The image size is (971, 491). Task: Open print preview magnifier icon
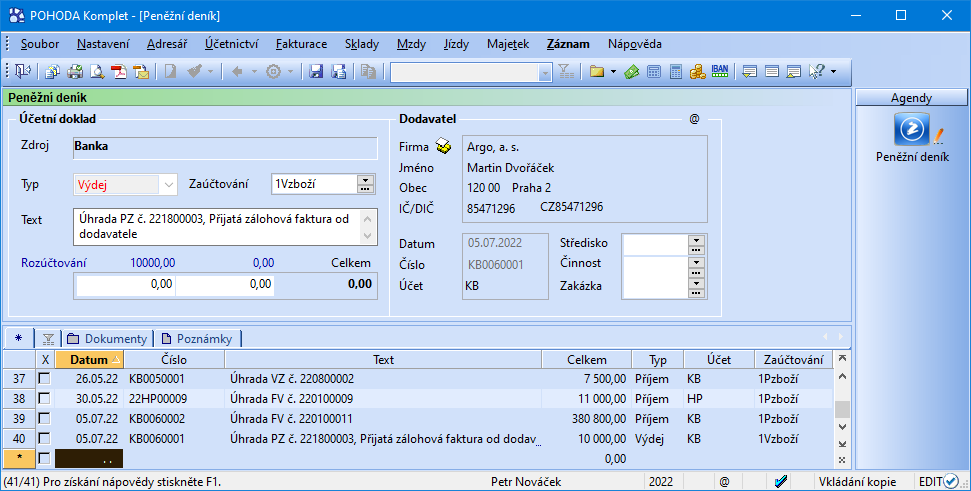(x=97, y=72)
